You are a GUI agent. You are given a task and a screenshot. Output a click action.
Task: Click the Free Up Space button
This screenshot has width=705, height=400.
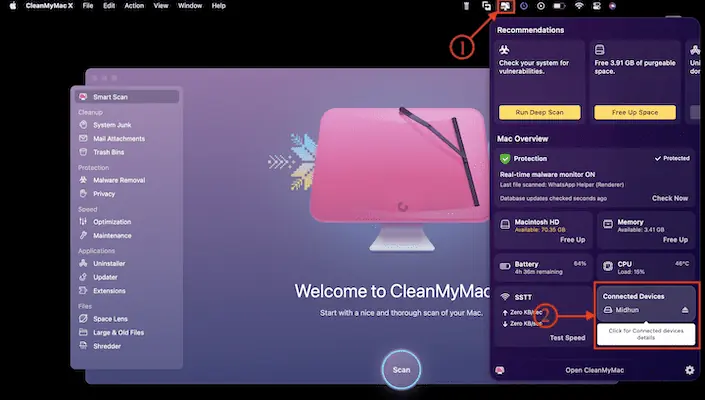point(635,112)
